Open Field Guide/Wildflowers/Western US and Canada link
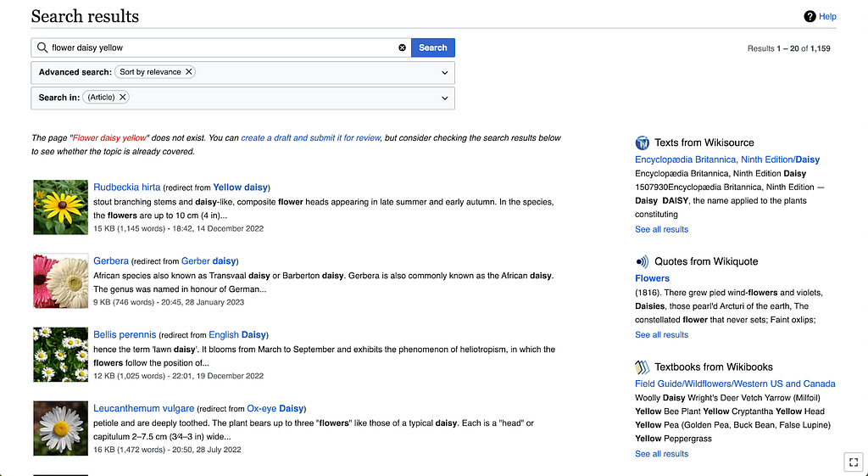 pos(735,384)
